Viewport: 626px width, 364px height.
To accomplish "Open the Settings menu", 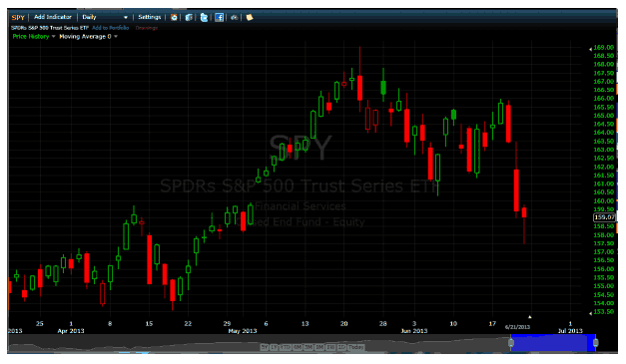I will click(x=150, y=17).
